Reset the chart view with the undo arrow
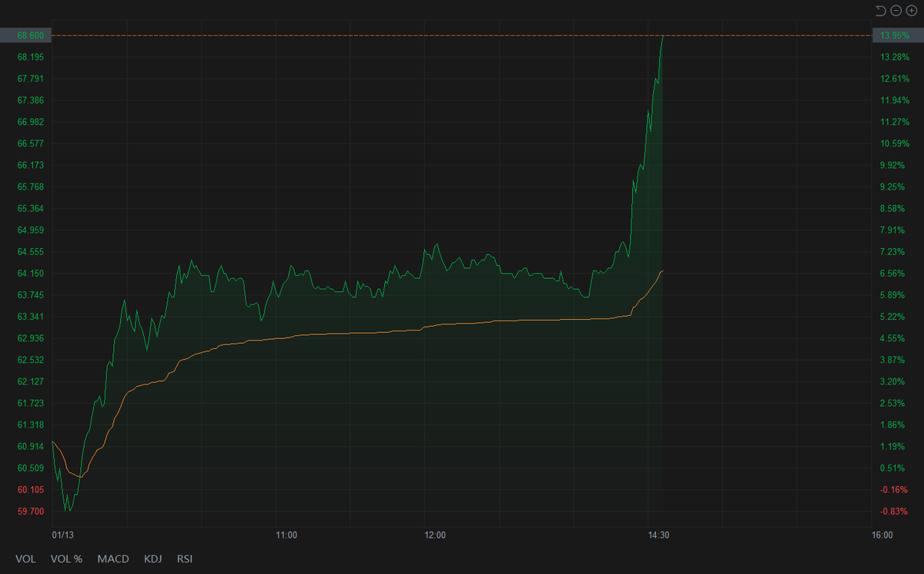This screenshot has height=574, width=924. pyautogui.click(x=881, y=10)
